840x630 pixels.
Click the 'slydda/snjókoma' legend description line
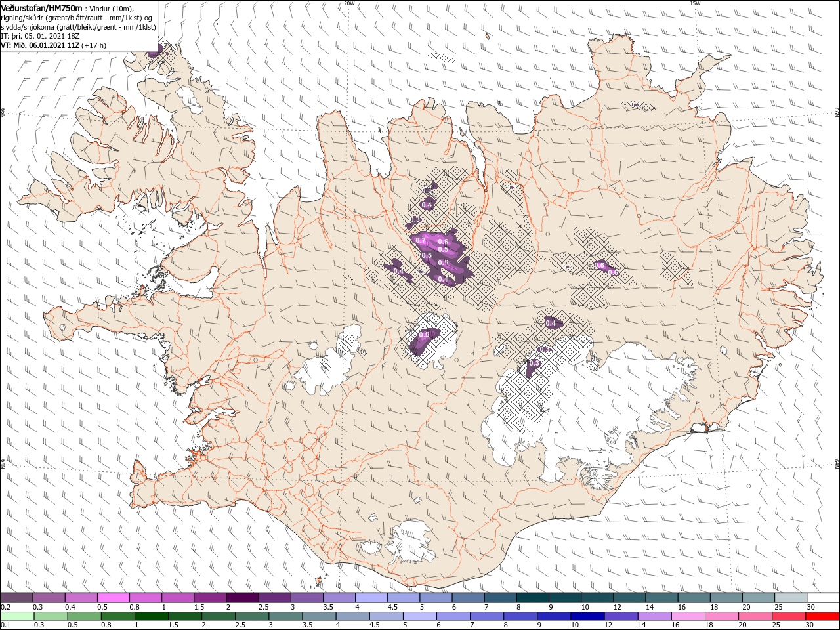pos(78,27)
